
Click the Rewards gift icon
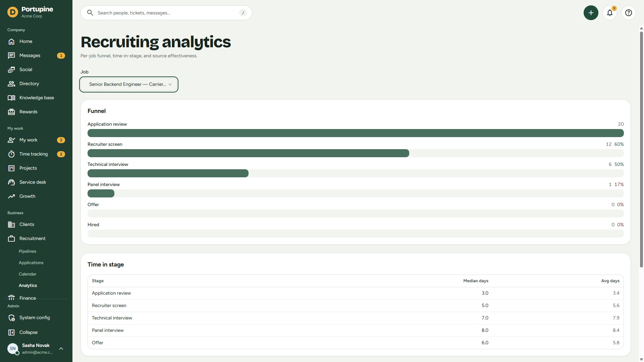pyautogui.click(x=11, y=112)
